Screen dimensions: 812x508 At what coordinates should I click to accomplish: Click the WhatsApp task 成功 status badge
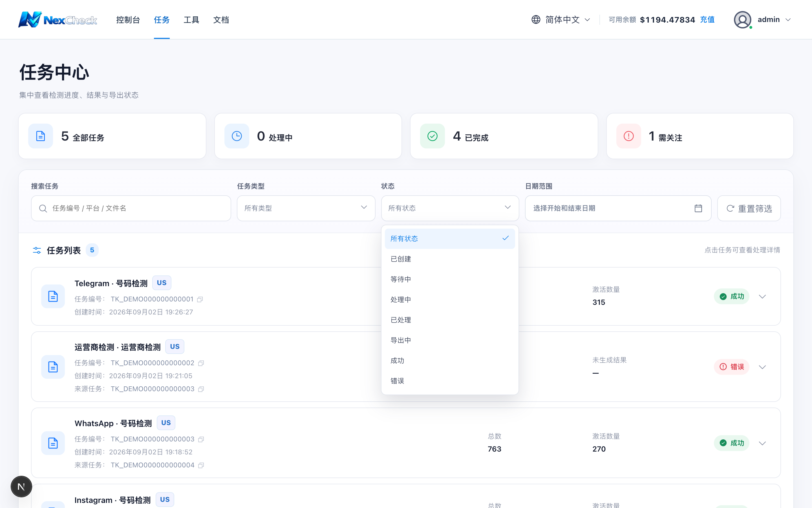pyautogui.click(x=731, y=443)
